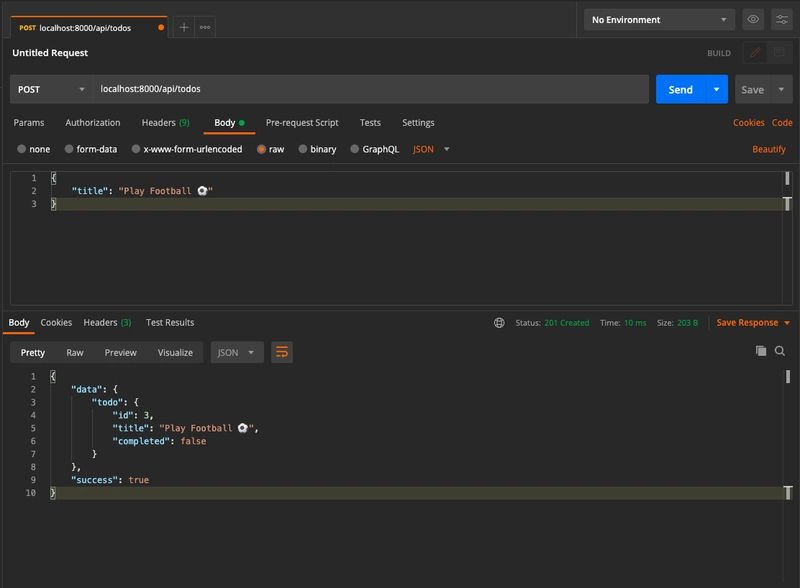The height and width of the screenshot is (588, 800).
Task: Click the Save request button
Action: coord(753,89)
